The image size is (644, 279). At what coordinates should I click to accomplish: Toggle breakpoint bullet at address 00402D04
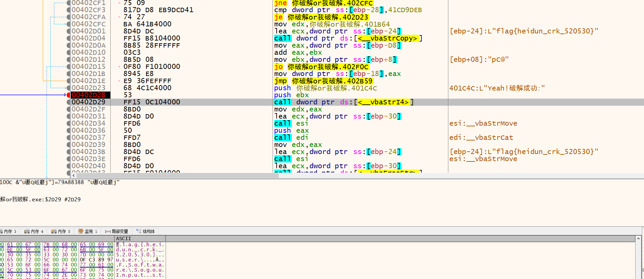point(69,38)
